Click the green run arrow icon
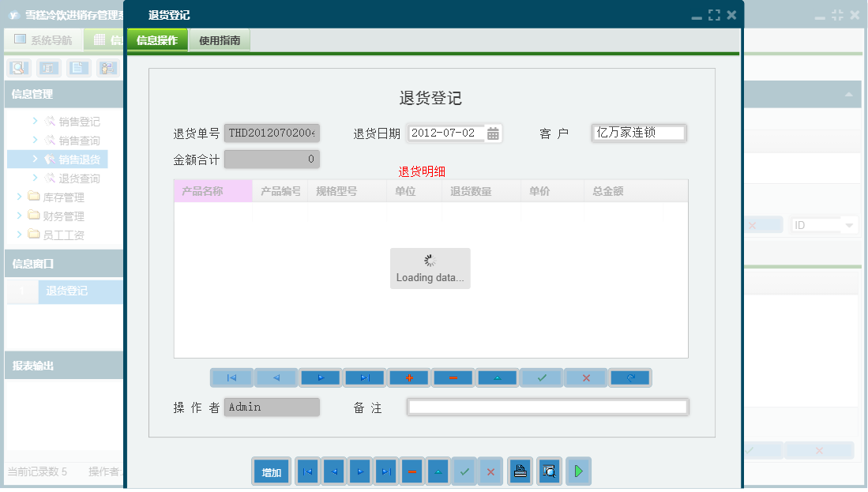The height and width of the screenshot is (492, 868). tap(577, 471)
